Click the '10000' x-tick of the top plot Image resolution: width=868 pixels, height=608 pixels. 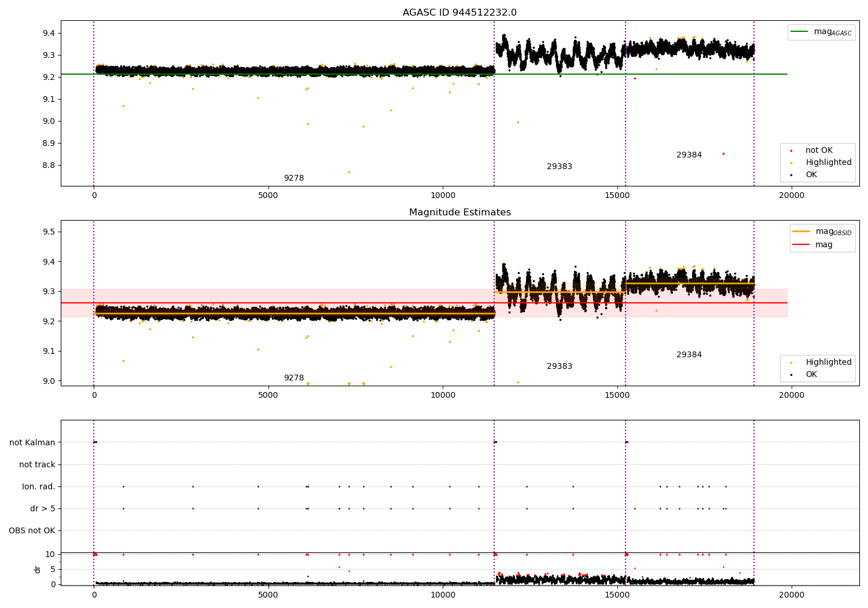[x=443, y=196]
